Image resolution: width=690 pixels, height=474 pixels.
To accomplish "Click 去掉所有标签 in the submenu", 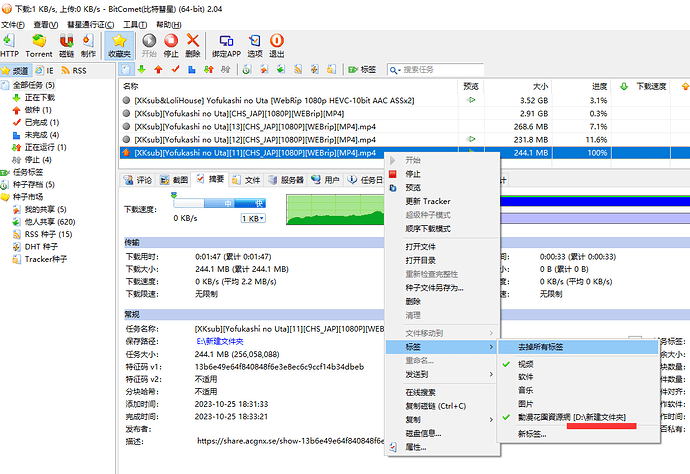I will point(578,347).
